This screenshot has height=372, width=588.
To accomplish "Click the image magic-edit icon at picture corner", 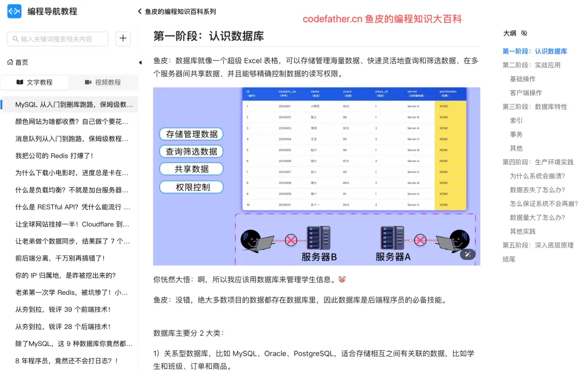I will (468, 255).
